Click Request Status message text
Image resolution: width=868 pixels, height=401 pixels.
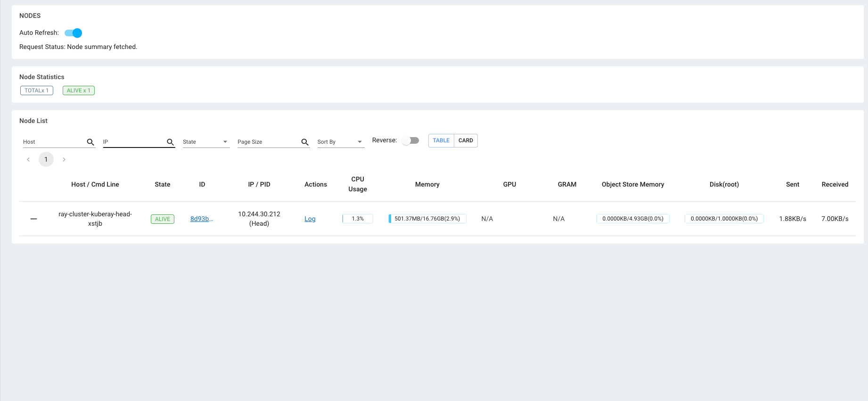tap(78, 47)
